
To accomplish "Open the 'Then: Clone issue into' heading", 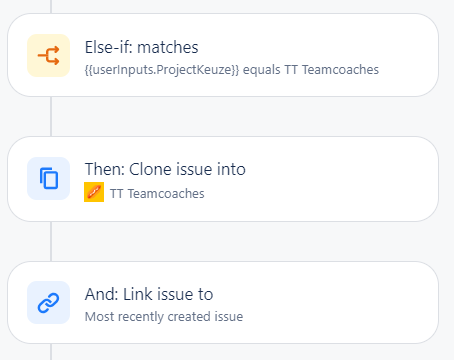I will (165, 169).
